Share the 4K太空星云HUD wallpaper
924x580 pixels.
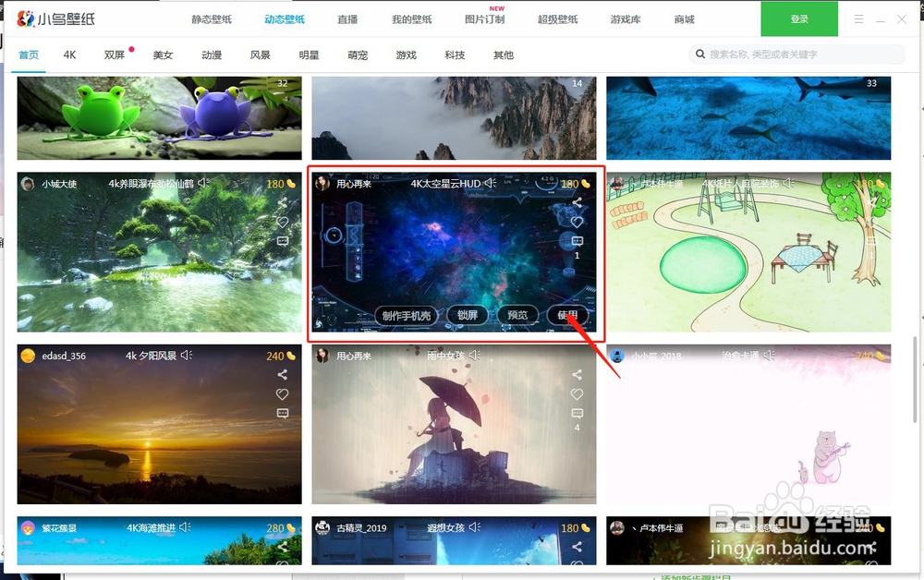(x=577, y=202)
